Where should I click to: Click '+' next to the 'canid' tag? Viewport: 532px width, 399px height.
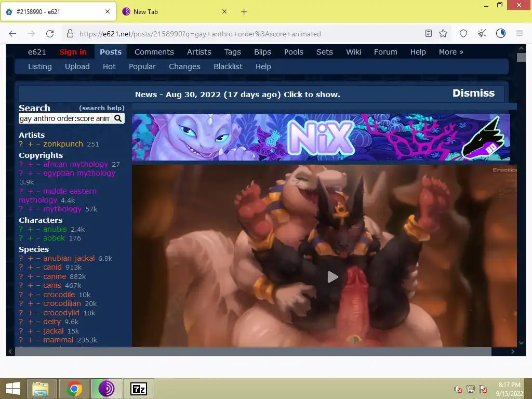(x=30, y=268)
